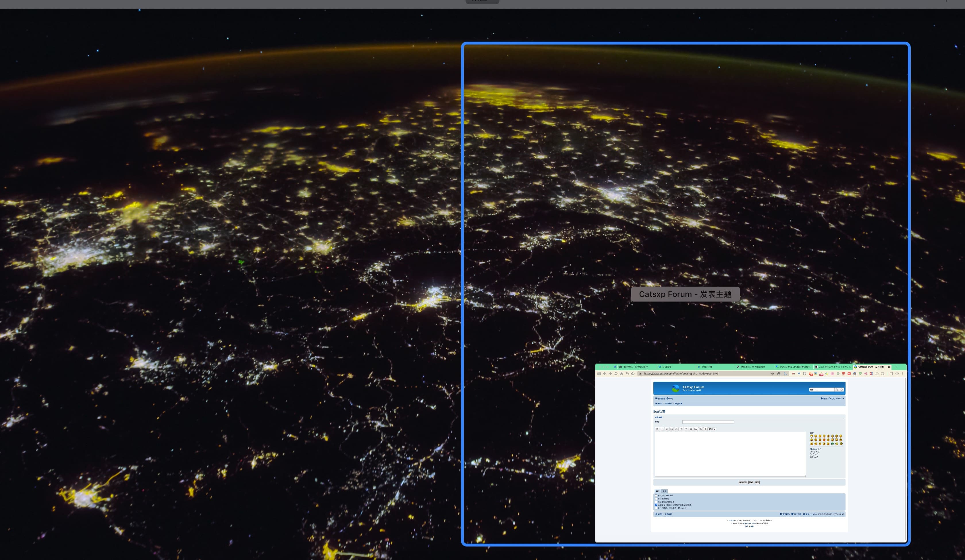Click the browser address bar URL
The height and width of the screenshot is (560, 965).
[x=681, y=374]
